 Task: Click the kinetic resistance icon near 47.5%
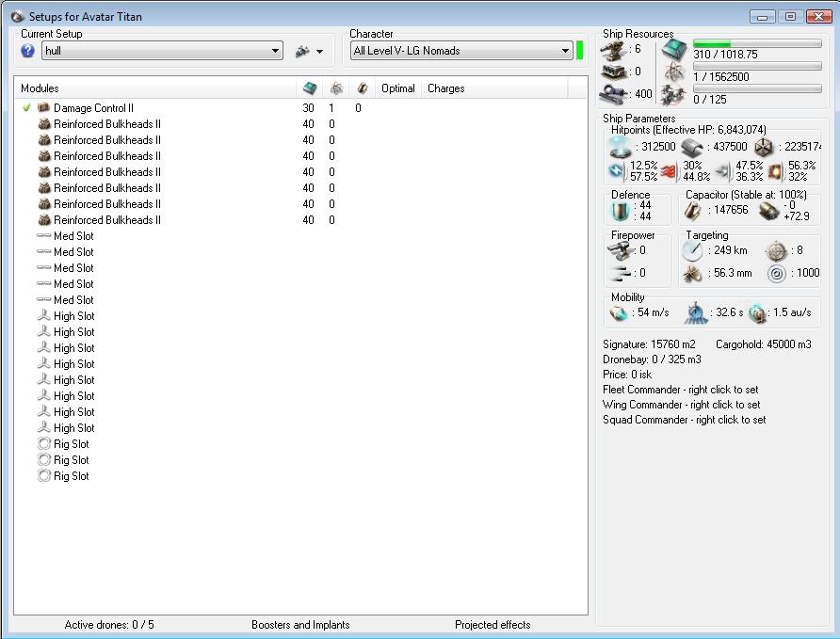coord(722,172)
